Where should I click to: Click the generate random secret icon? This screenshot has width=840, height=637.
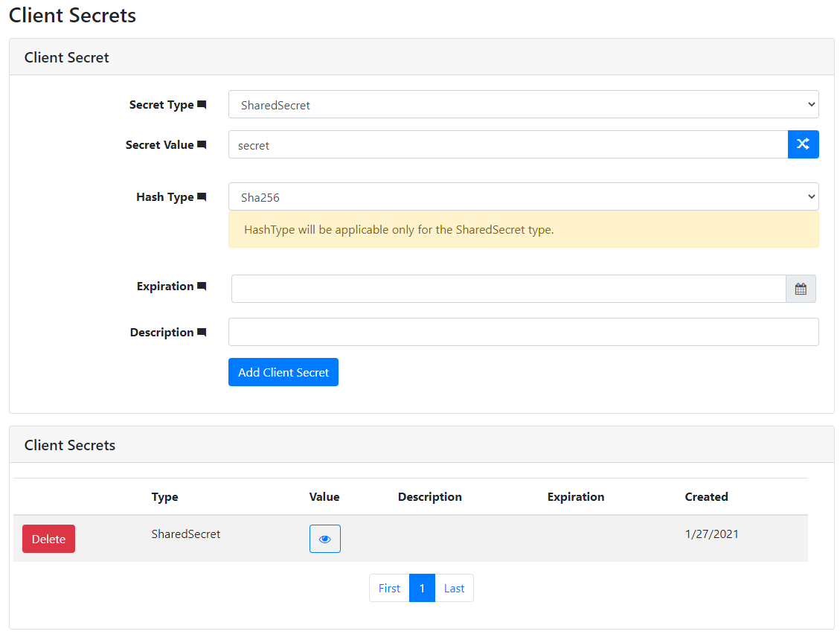(x=803, y=144)
